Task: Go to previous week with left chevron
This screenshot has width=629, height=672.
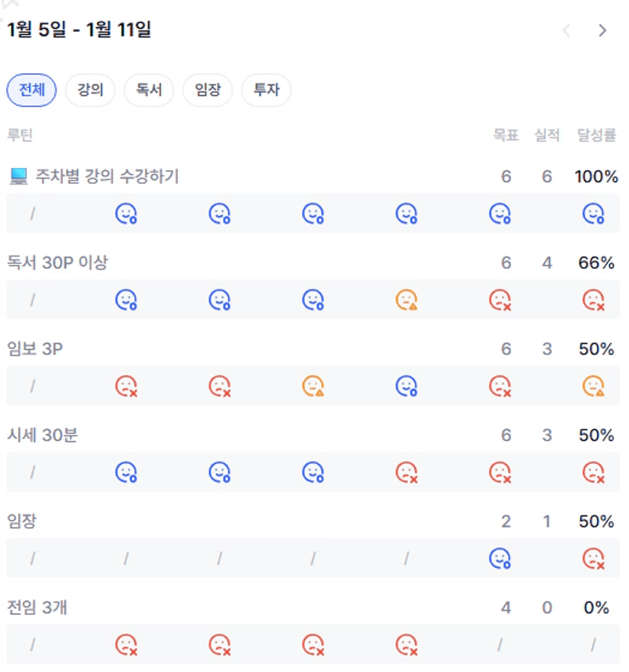Action: coord(566,30)
